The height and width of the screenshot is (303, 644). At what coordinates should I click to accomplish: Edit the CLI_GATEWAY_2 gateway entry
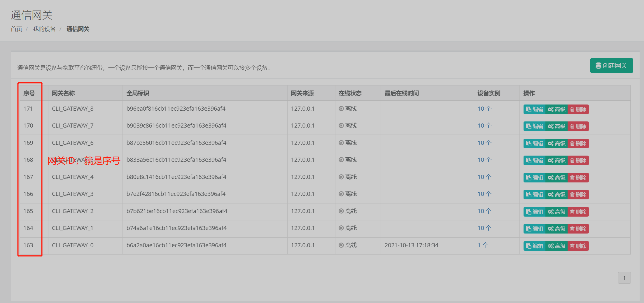pos(534,212)
